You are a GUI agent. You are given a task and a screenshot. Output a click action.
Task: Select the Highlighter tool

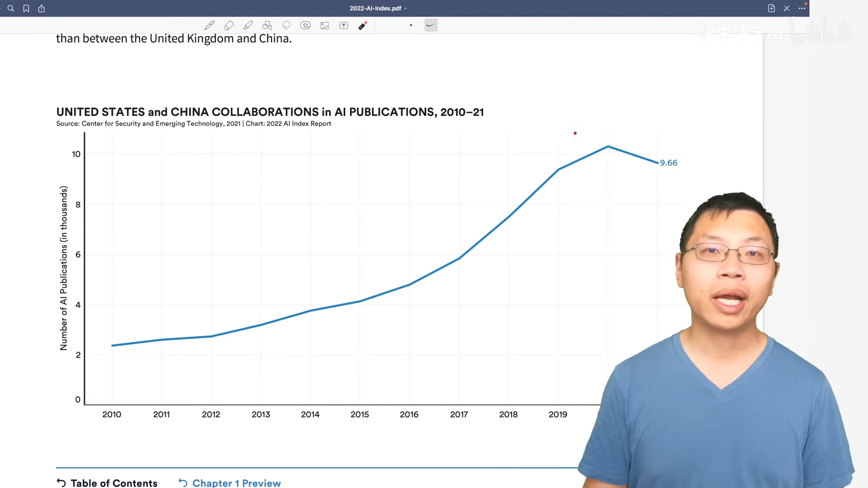point(248,25)
